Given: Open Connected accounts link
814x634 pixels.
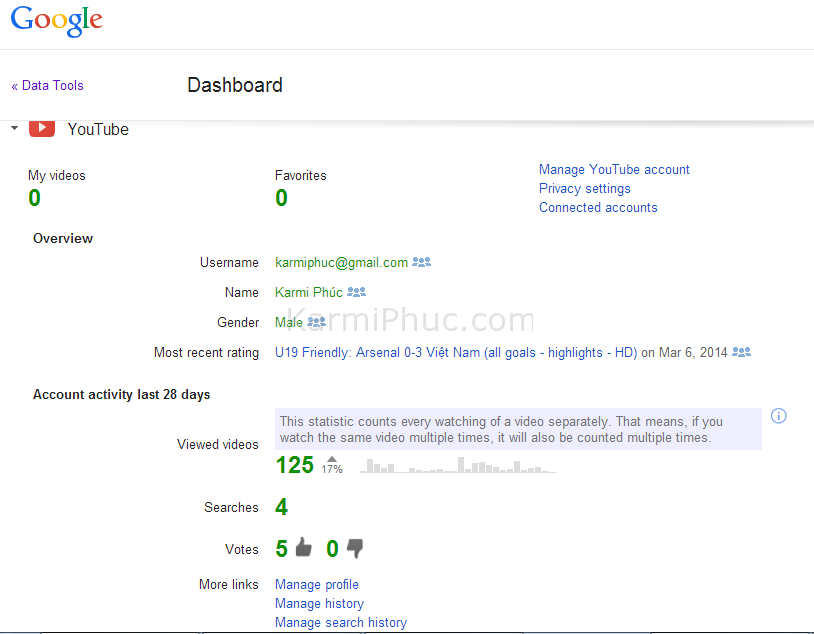Looking at the screenshot, I should coord(598,208).
